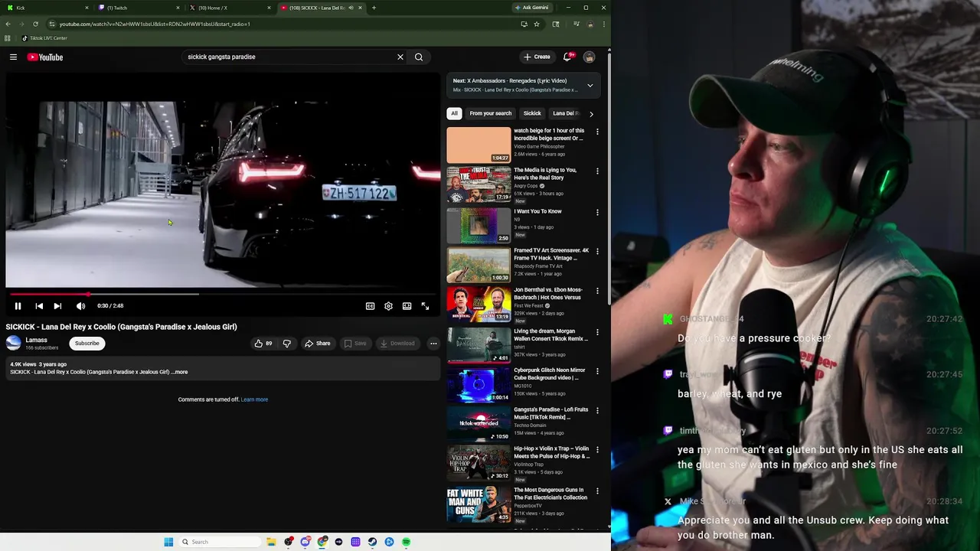The width and height of the screenshot is (980, 551).
Task: Open Spotify from the taskbar
Action: click(x=406, y=542)
